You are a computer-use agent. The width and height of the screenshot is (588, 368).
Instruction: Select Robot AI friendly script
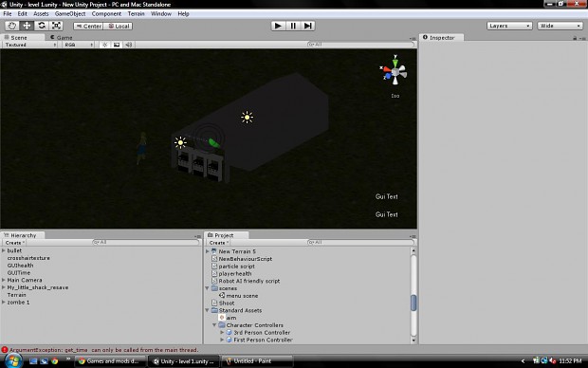[x=249, y=281]
